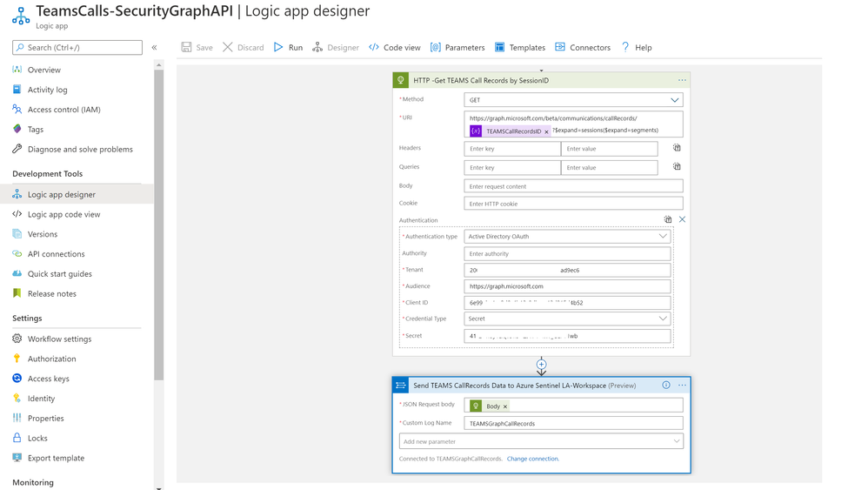Click the Secret input field

(x=567, y=336)
